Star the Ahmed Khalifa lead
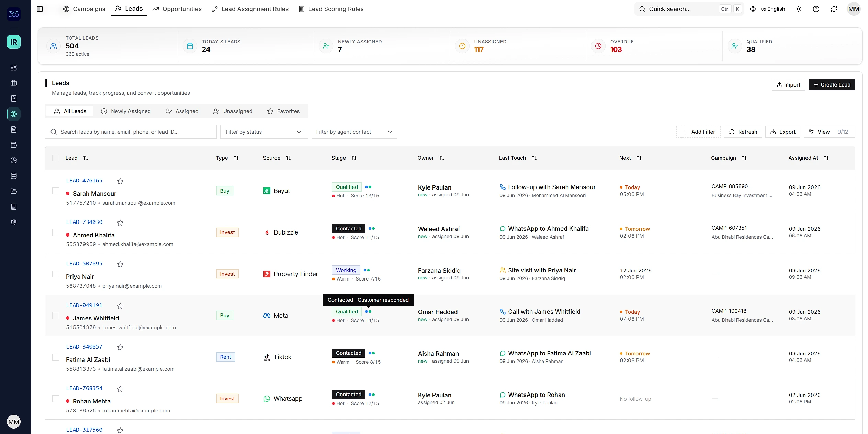 point(120,223)
